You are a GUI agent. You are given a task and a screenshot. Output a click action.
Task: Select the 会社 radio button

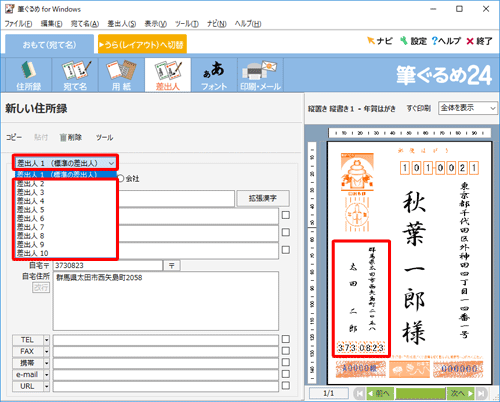click(x=121, y=179)
